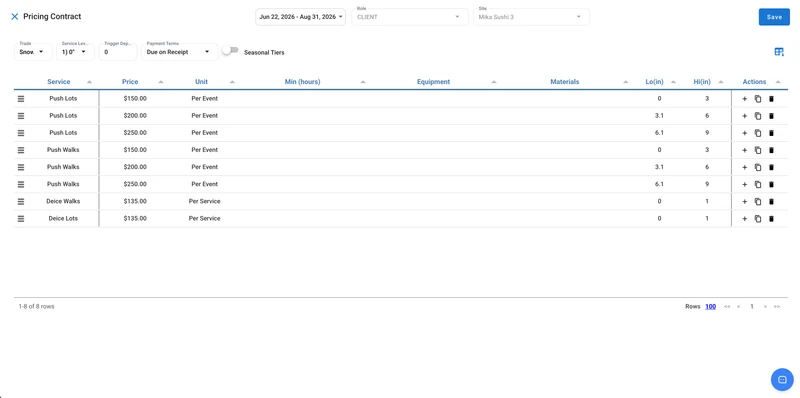Click drag handle of Deice Lots row

21,218
